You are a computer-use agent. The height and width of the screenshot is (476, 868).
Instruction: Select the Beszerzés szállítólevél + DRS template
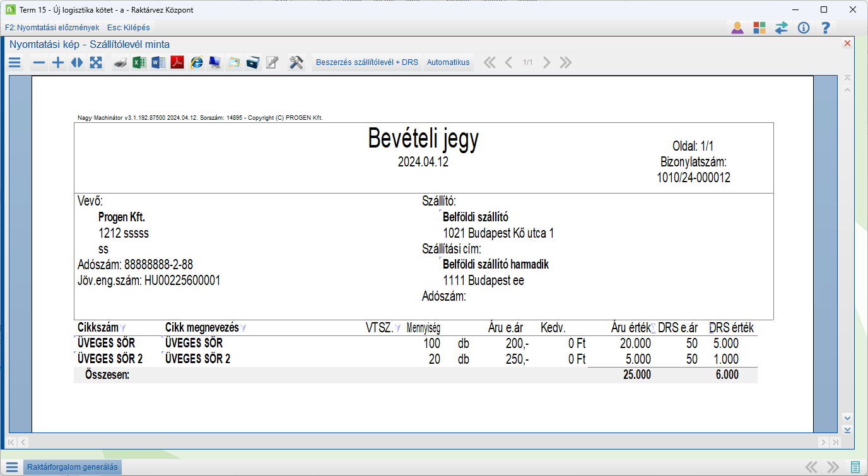(367, 62)
